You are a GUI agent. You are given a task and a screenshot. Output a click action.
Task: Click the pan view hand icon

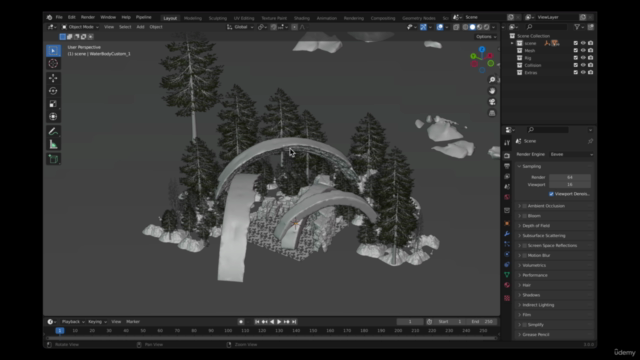[x=492, y=91]
